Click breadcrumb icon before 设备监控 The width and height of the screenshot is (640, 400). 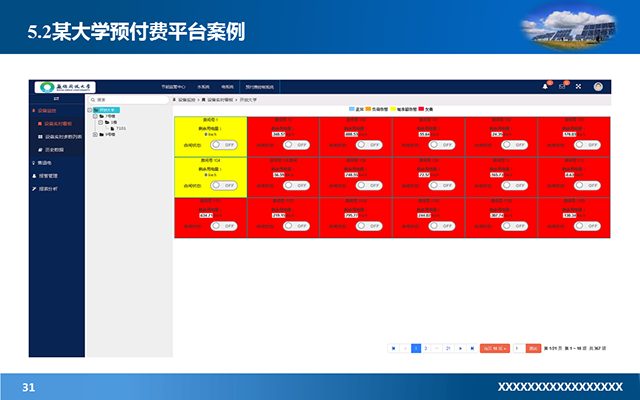175,100
